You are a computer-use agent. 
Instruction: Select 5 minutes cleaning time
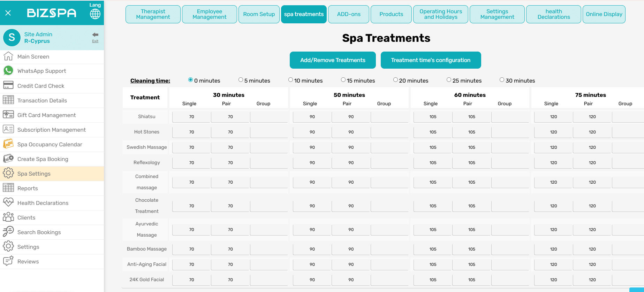click(241, 80)
